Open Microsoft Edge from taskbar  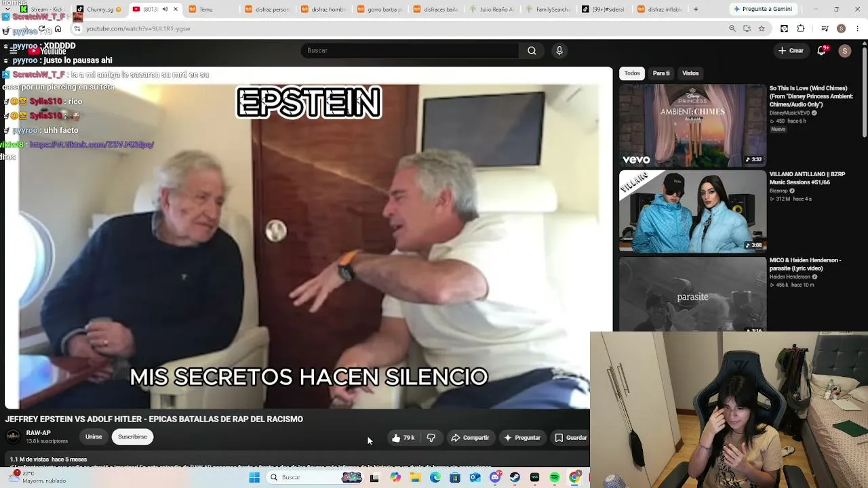pos(435,478)
